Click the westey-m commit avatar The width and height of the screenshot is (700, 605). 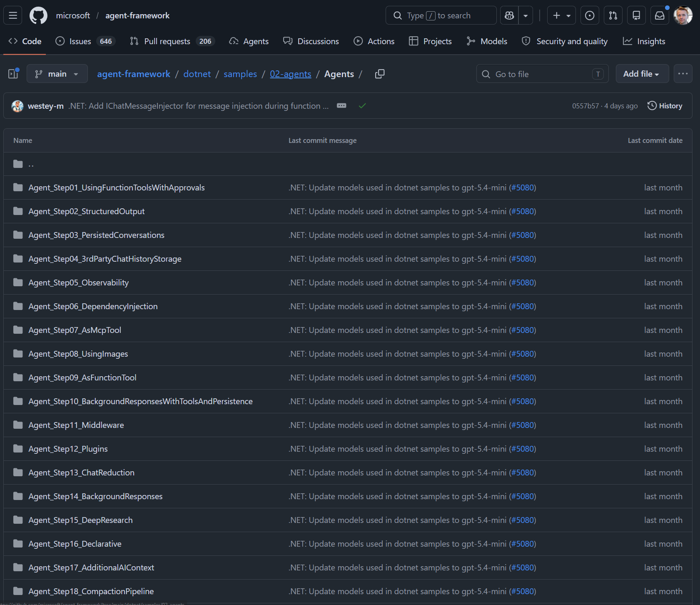(x=17, y=106)
